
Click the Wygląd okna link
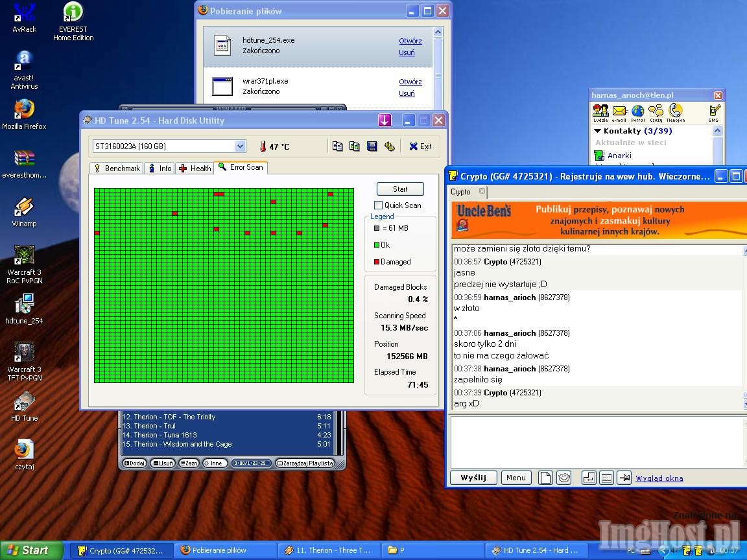click(659, 478)
